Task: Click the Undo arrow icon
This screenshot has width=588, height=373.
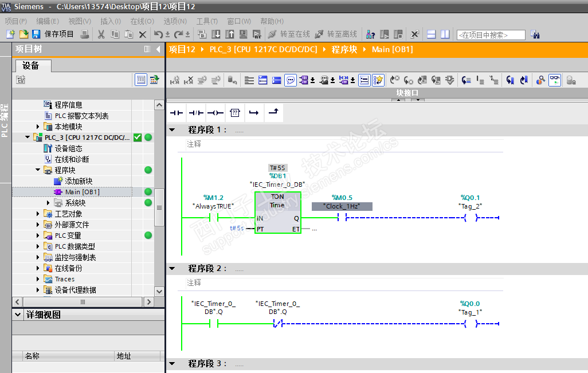Action: click(x=158, y=34)
